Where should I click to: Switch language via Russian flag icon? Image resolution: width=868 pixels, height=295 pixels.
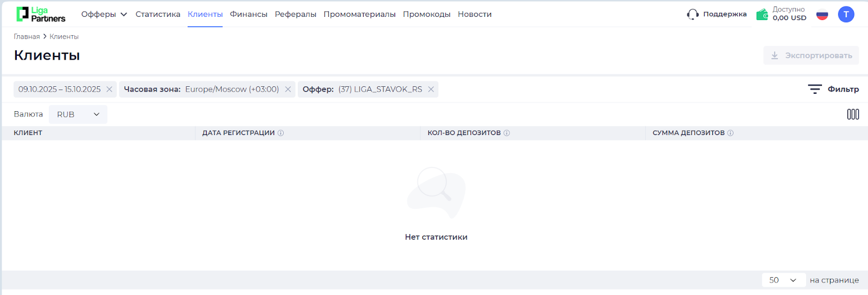(822, 15)
